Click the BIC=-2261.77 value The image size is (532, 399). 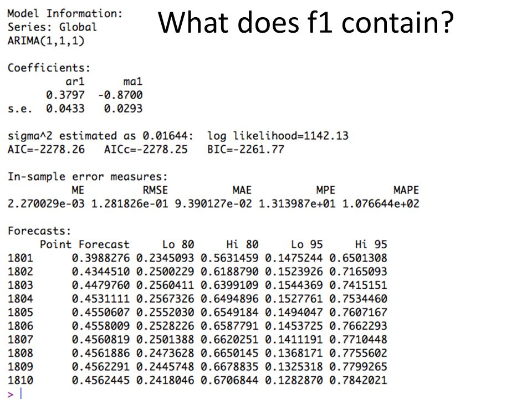pyautogui.click(x=245, y=149)
